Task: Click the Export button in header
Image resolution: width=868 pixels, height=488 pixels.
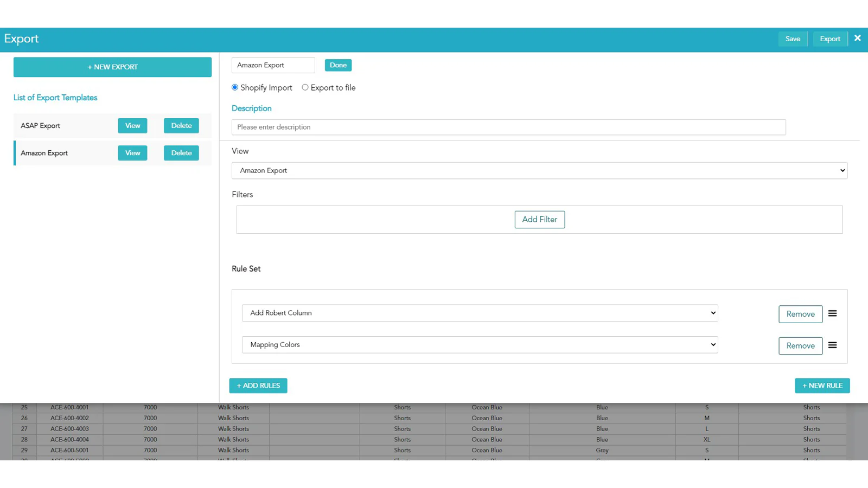Action: coord(829,39)
